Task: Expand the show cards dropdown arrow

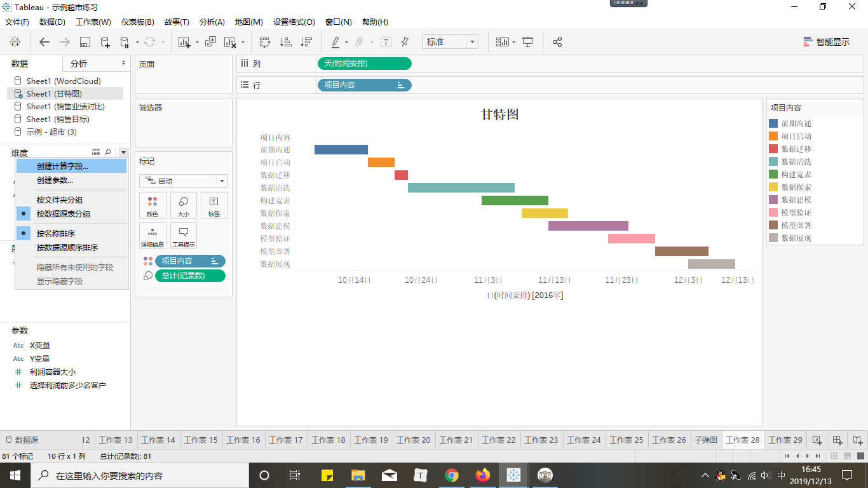Action: 514,43
